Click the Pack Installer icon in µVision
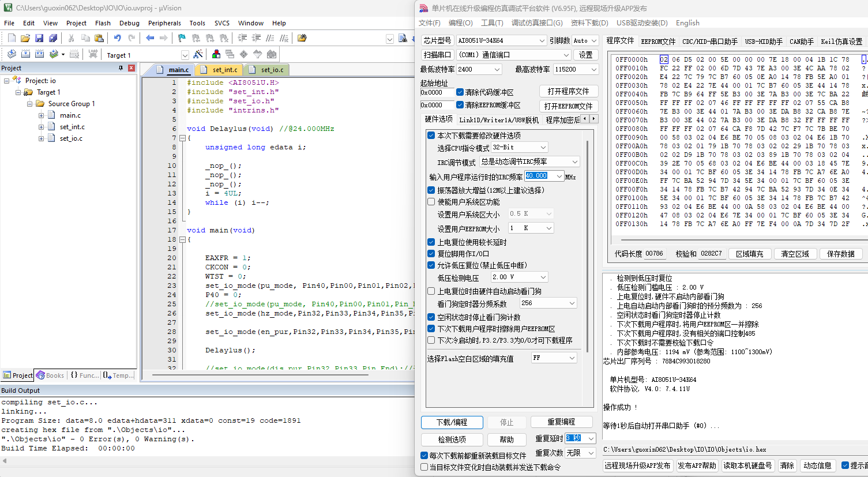The image size is (868, 477). coord(272,54)
